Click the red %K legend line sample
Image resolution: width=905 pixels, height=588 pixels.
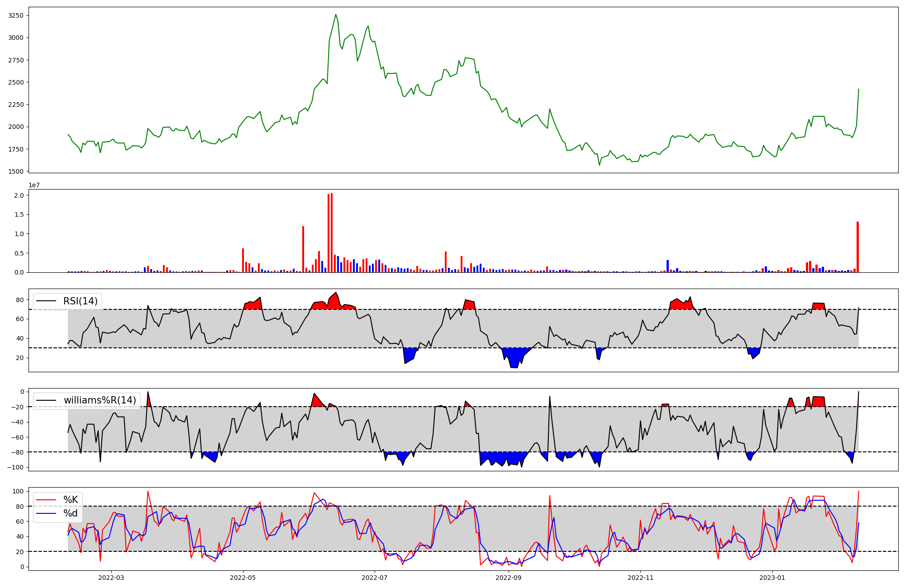(x=46, y=500)
